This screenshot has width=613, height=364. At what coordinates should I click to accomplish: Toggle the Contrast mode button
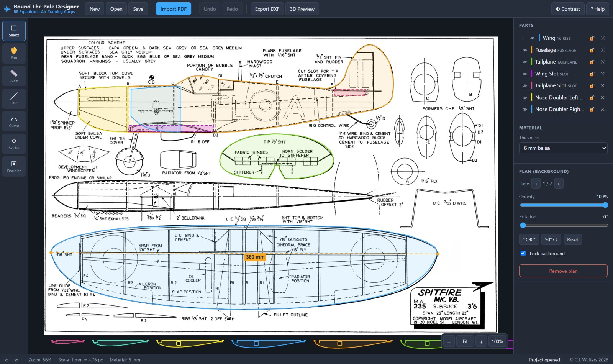pos(568,9)
